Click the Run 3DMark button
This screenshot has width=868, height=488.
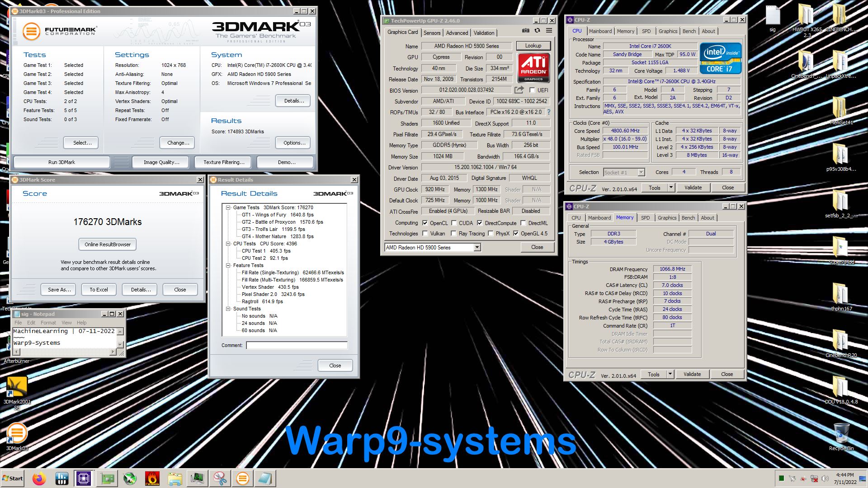click(x=62, y=162)
